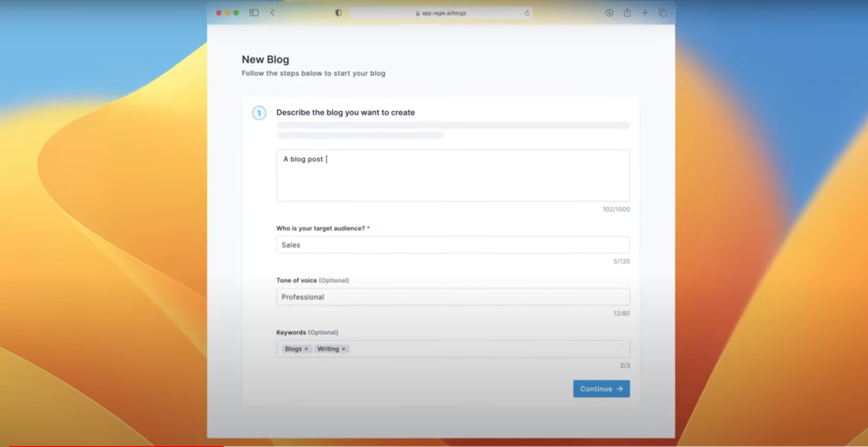
Task: Minimize the Safari window with yellow button
Action: pos(228,13)
